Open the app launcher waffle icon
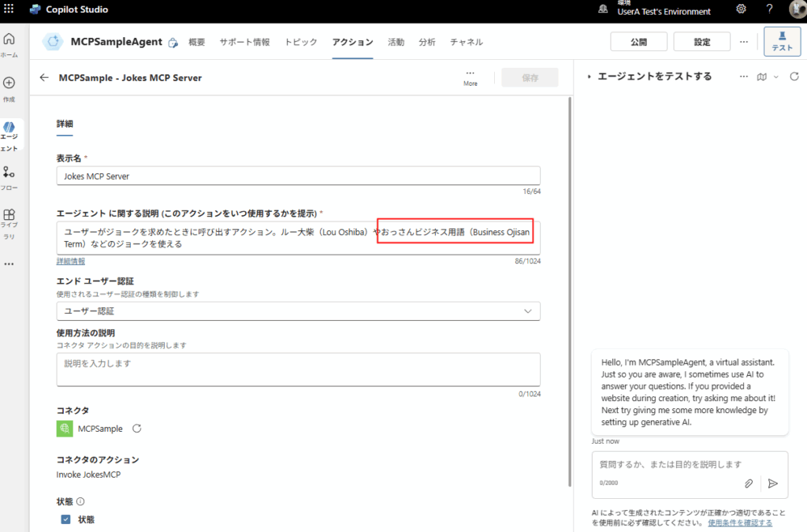Image resolution: width=807 pixels, height=532 pixels. pyautogui.click(x=9, y=9)
